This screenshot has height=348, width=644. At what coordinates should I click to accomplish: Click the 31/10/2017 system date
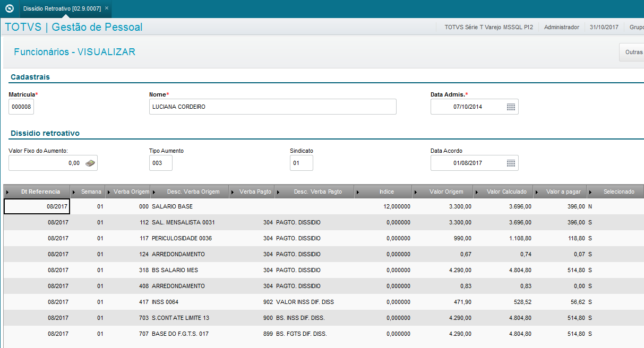604,27
